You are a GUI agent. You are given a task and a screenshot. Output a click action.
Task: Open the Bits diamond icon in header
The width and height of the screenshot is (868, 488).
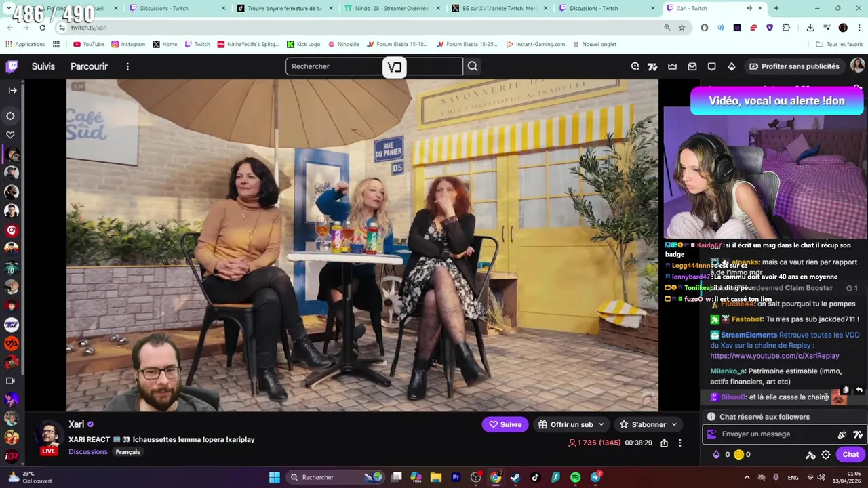point(732,66)
